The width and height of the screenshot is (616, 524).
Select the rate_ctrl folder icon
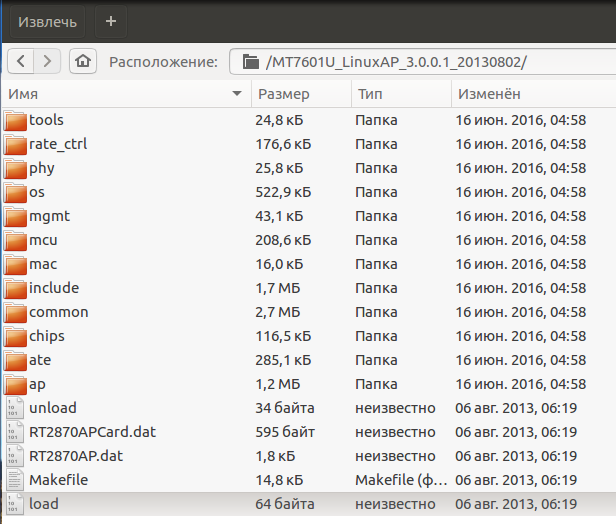[15, 144]
